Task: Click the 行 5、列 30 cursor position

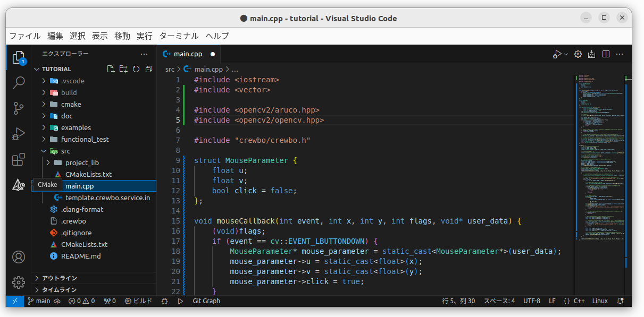Action: [x=458, y=301]
